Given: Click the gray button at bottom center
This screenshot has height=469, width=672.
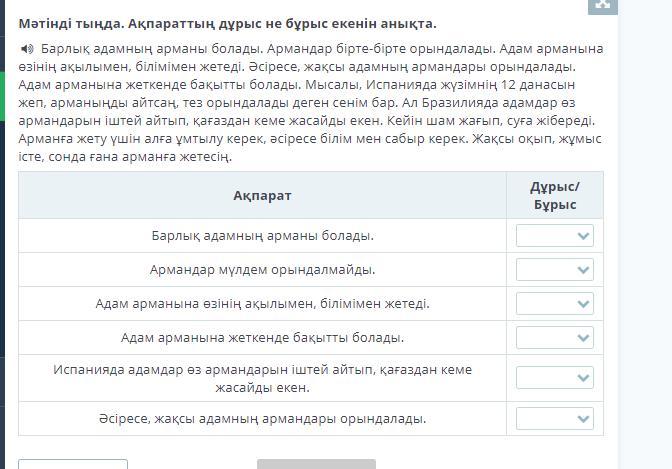Looking at the screenshot, I should [x=316, y=464].
